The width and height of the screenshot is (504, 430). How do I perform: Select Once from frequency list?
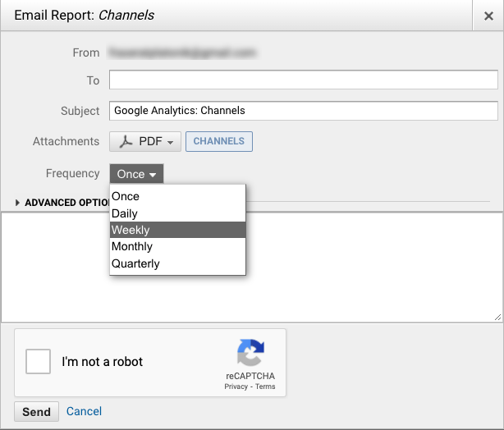tap(178, 196)
